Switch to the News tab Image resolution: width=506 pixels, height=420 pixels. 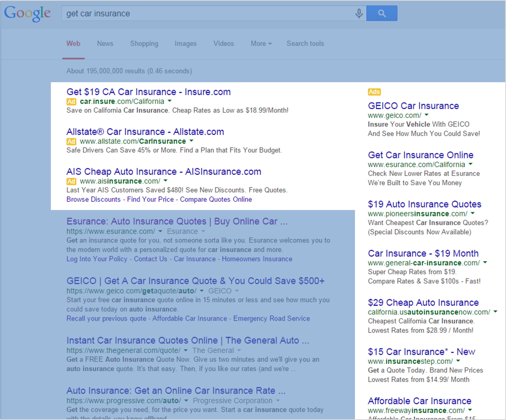click(105, 44)
